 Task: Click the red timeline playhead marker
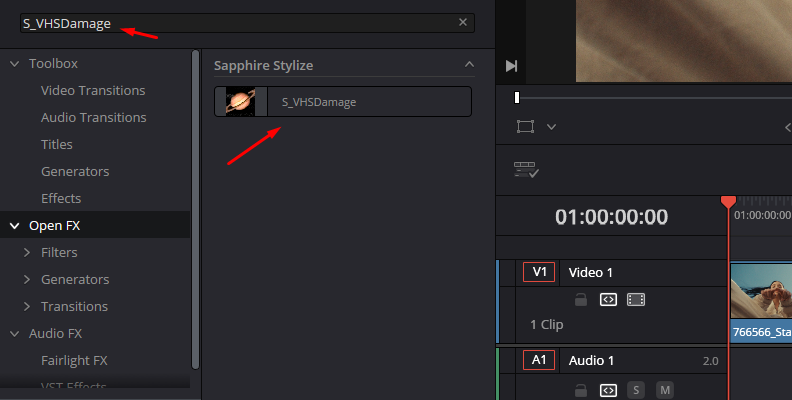coord(728,202)
